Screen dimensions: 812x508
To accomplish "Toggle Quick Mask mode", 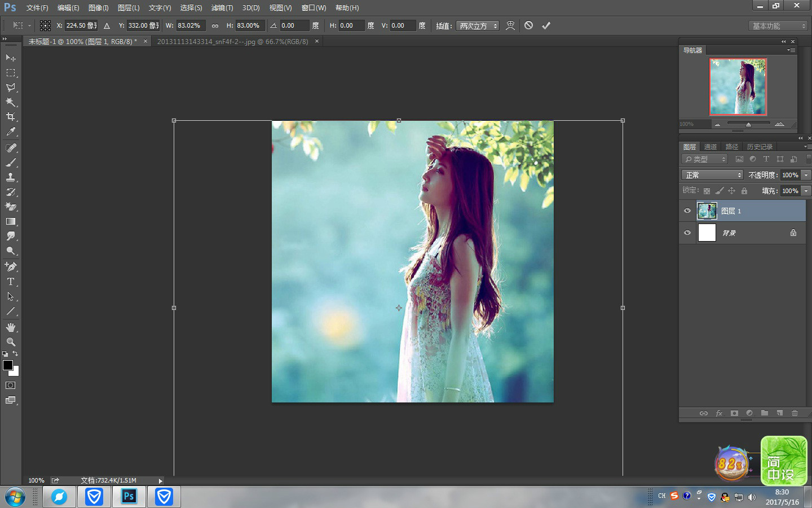I will pyautogui.click(x=11, y=386).
